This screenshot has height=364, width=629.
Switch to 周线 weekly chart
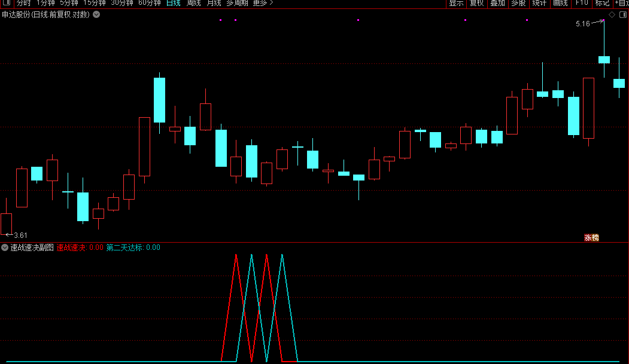click(194, 3)
